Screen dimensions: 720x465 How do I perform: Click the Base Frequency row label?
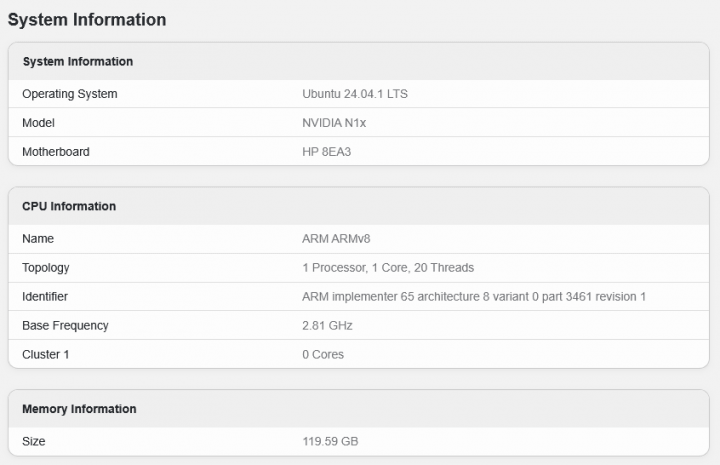[65, 325]
